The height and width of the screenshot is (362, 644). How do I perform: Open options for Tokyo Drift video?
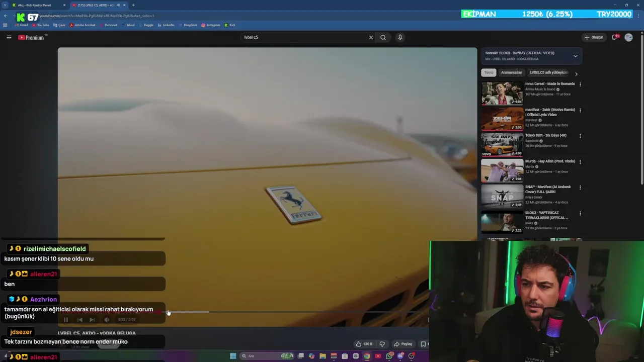pos(580,136)
